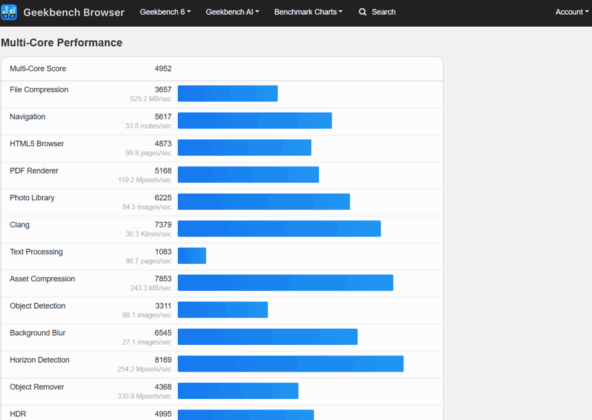
Task: Click the Photo Library label
Action: tap(32, 198)
